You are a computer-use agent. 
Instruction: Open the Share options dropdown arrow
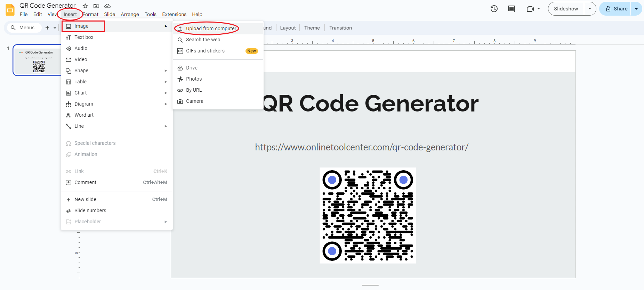pos(636,9)
